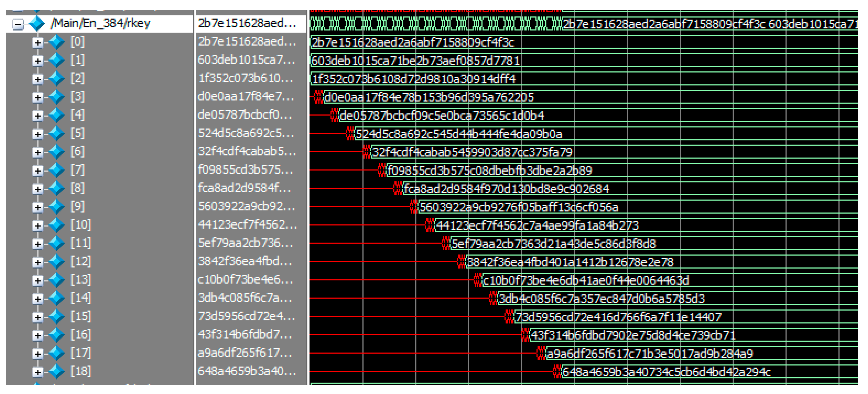Click the value de05787bcbcf0... in values column
868x394 pixels.
[x=245, y=115]
